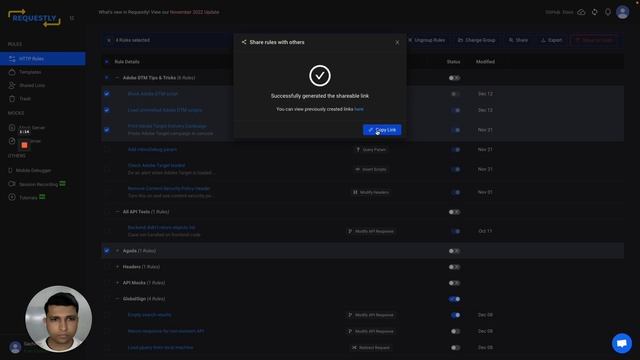Click the sidebar user avatar at bottom
The height and width of the screenshot is (360, 640).
[x=16, y=347]
